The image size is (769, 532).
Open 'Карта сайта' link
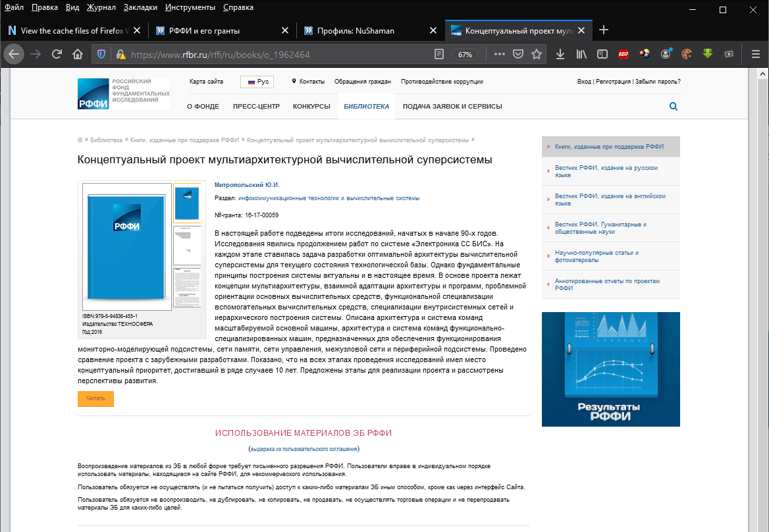point(206,82)
